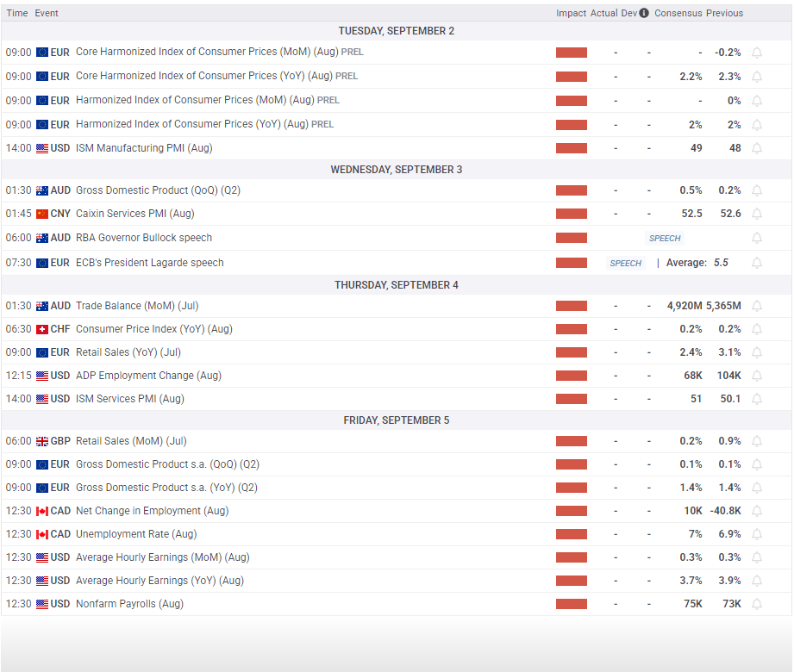
Task: Toggle bell for EUR GDP s.a. (YoY) row
Action: pos(757,488)
